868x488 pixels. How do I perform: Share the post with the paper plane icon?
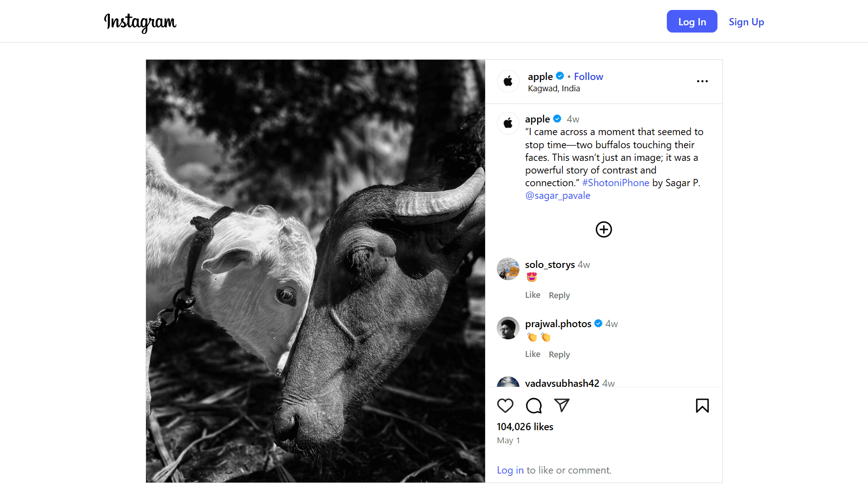tap(561, 405)
